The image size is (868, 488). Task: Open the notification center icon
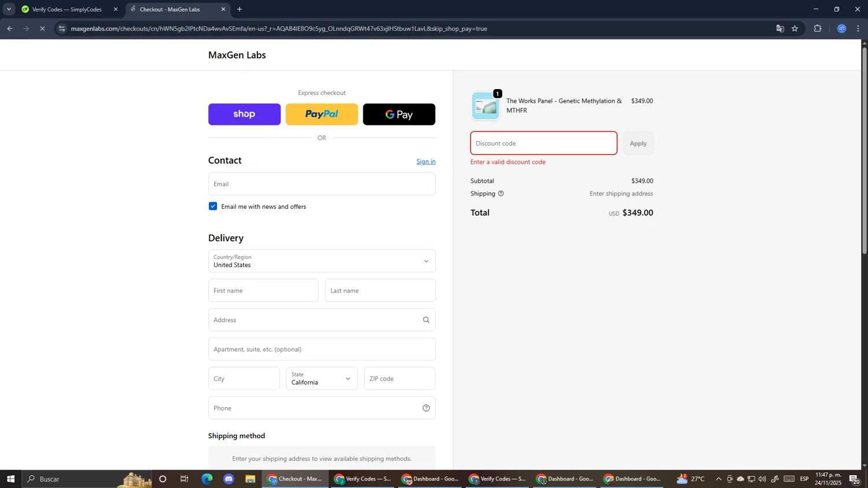click(x=855, y=479)
